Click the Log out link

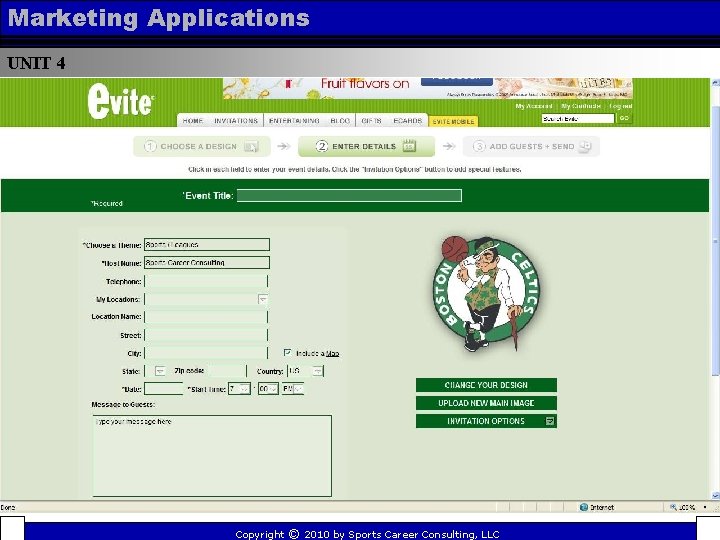[620, 106]
